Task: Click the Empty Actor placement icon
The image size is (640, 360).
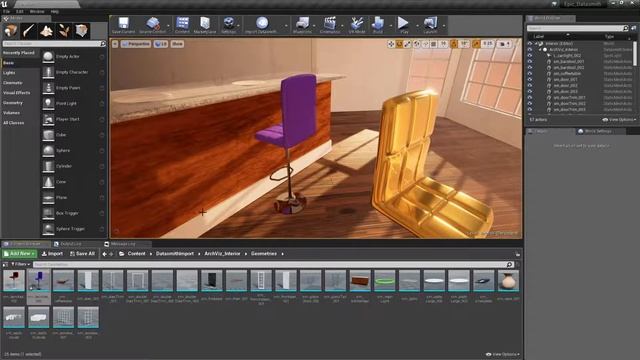Action: [x=48, y=56]
